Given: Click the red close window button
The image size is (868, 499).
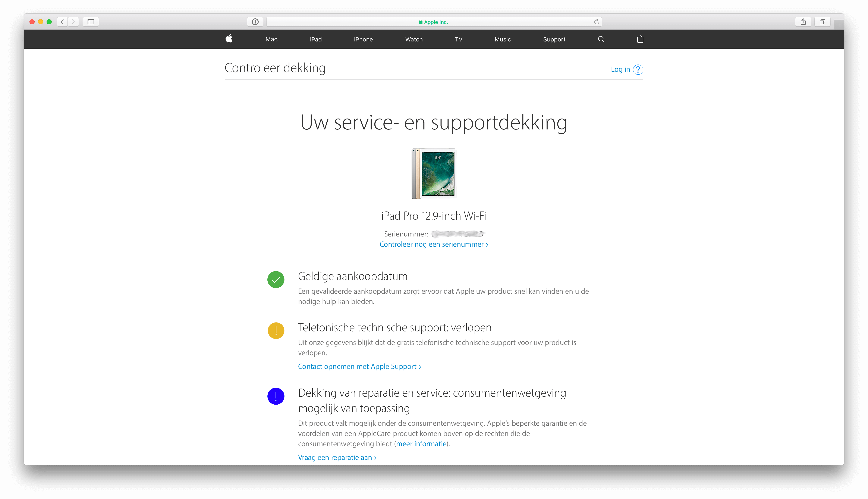Looking at the screenshot, I should (x=32, y=22).
